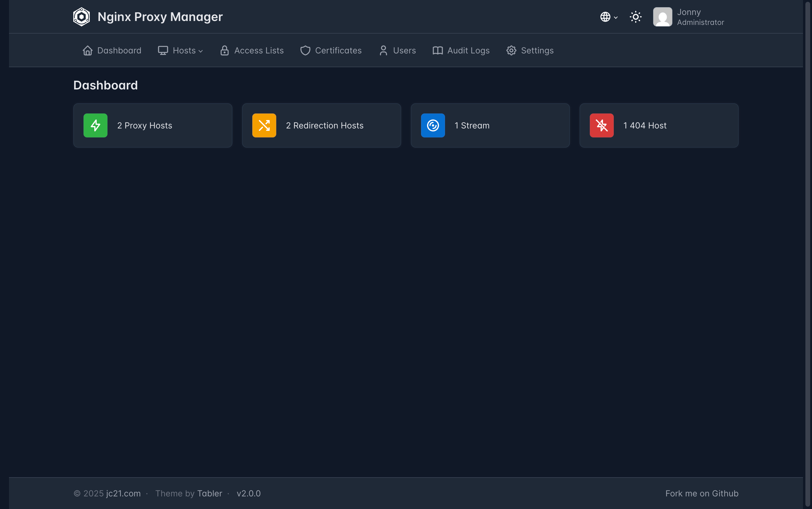Click the red 404 Host icon
Image resolution: width=812 pixels, height=509 pixels.
point(601,125)
